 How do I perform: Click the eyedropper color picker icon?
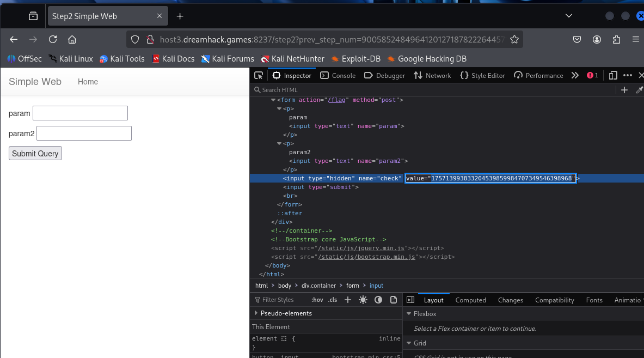[640, 90]
